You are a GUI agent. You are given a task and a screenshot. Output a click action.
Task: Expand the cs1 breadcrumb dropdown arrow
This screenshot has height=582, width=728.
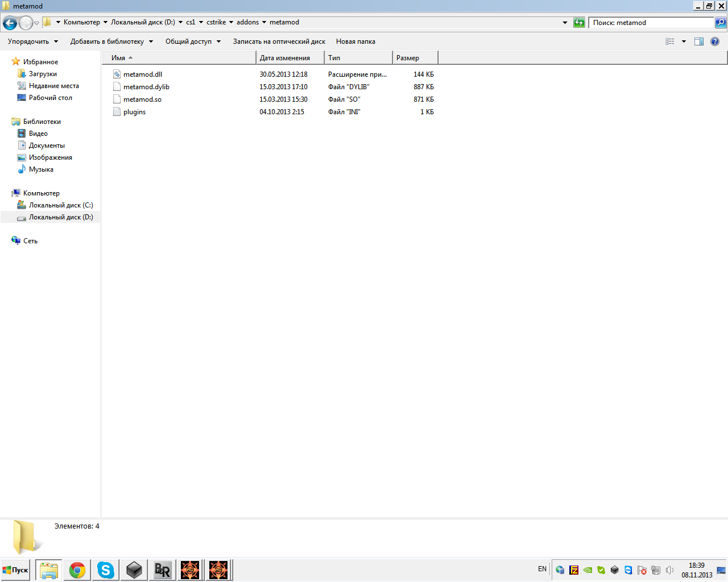(x=201, y=23)
